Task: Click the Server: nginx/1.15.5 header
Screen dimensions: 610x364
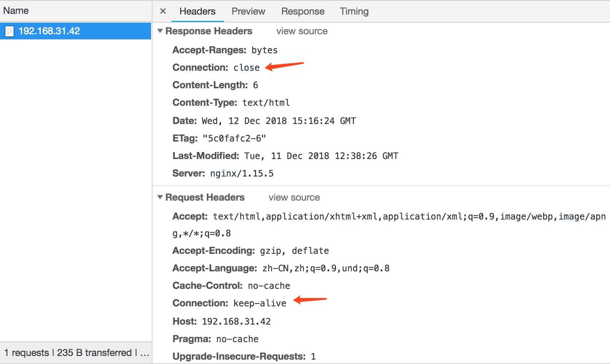Action: (223, 173)
